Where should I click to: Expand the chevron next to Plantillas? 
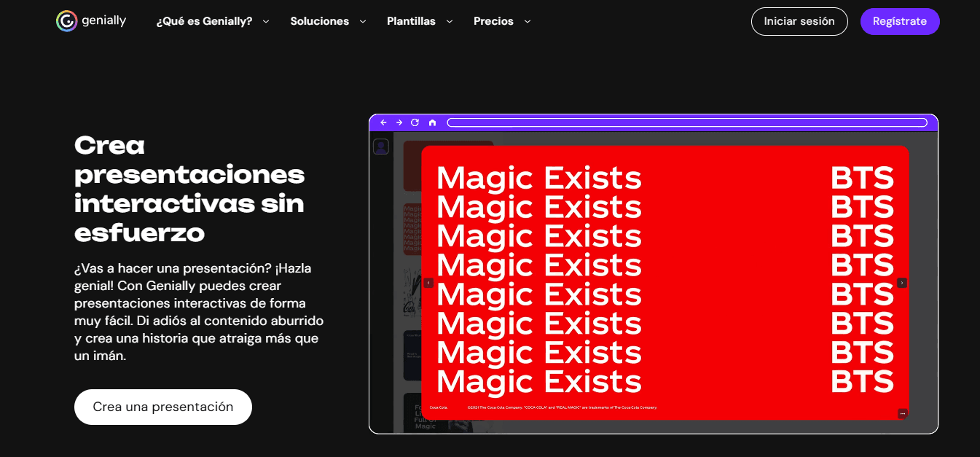tap(449, 22)
